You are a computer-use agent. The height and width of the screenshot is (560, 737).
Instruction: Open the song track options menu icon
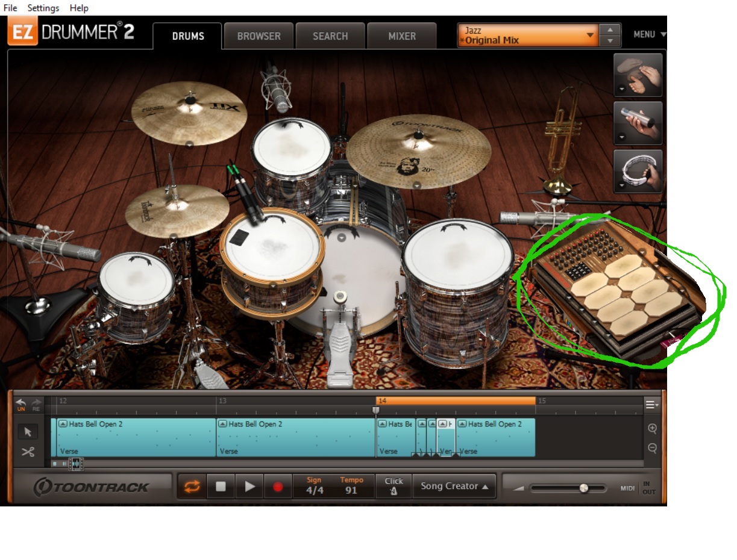(x=652, y=405)
